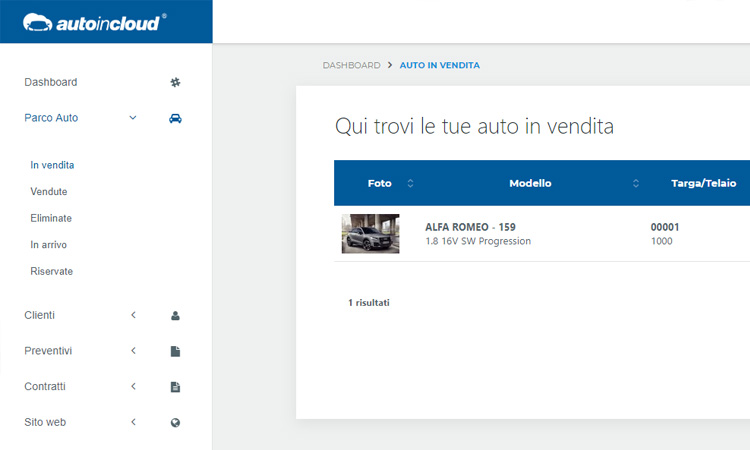Expand the Contratti submenu chevron
The image size is (750, 450).
133,386
